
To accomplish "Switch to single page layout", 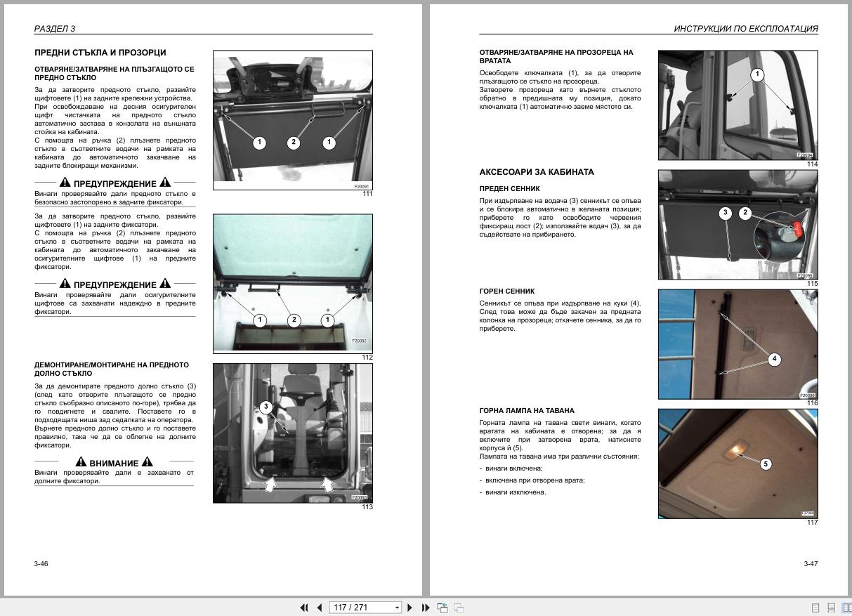I will pyautogui.click(x=815, y=608).
